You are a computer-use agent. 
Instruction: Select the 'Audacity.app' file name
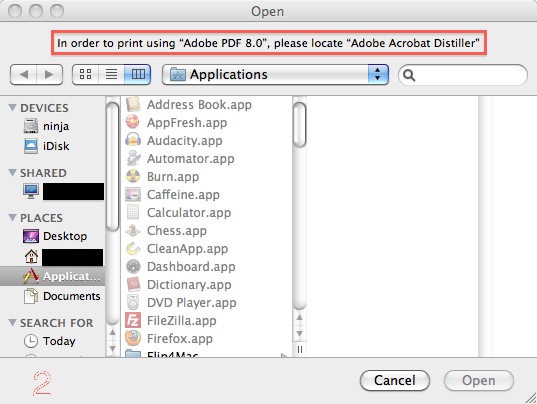click(x=185, y=141)
